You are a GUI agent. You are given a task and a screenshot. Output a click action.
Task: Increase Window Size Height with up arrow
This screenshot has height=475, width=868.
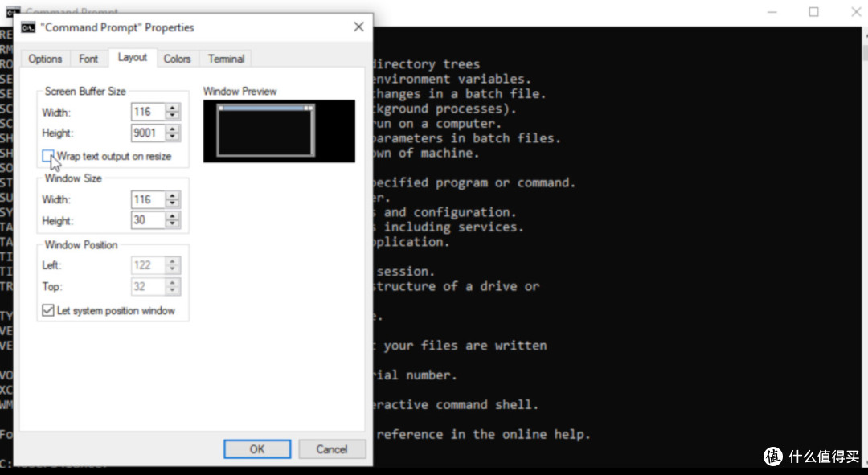(x=173, y=216)
